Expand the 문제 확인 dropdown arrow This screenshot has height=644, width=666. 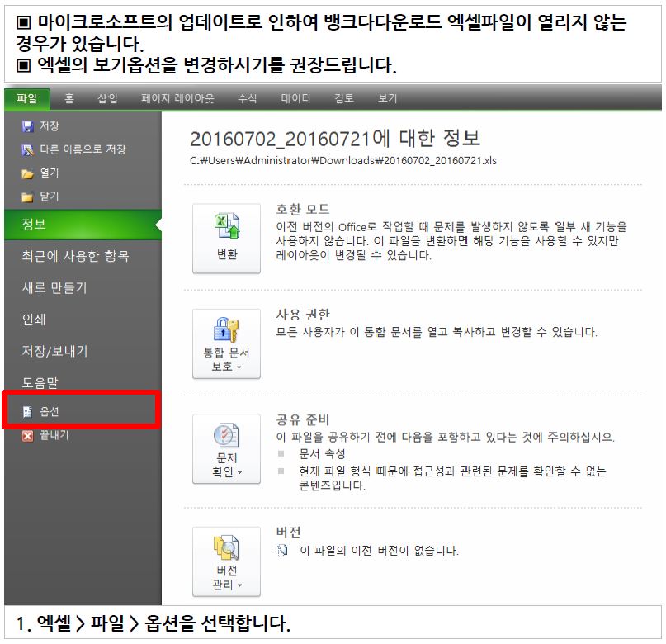(x=240, y=473)
